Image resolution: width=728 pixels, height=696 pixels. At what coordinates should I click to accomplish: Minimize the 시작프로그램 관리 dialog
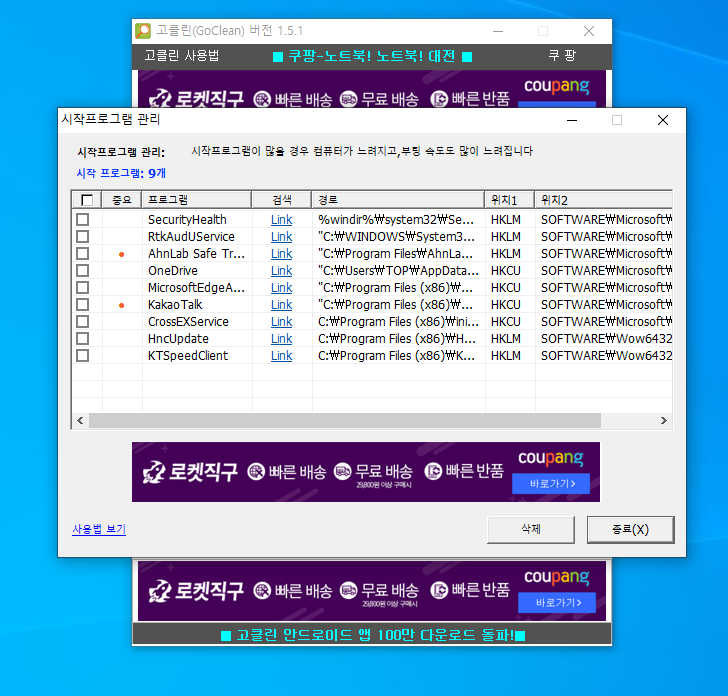coord(572,120)
